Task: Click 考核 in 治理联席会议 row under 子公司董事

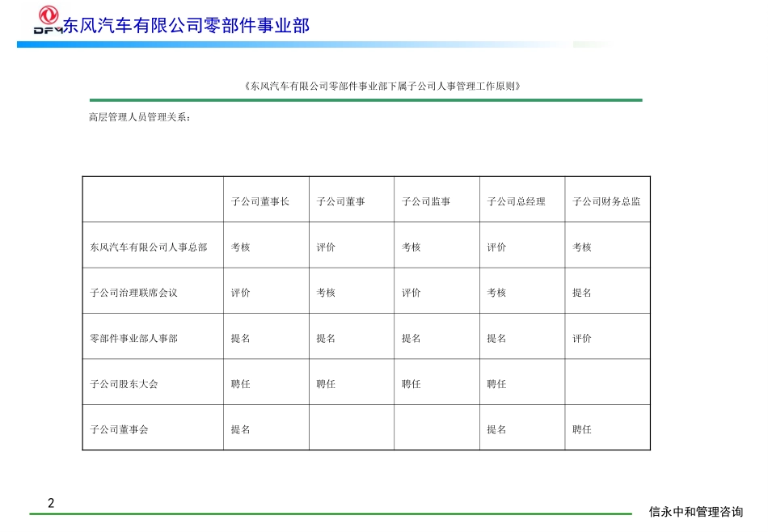Action: [x=326, y=293]
